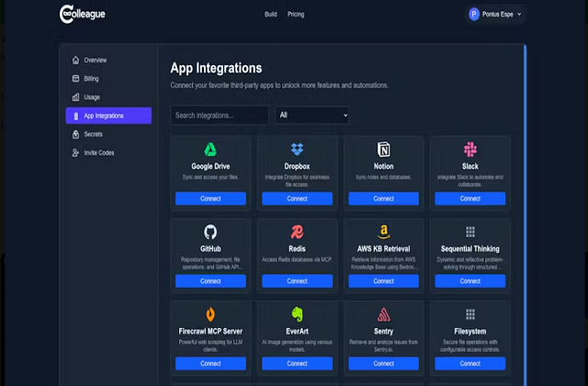The image size is (588, 386).
Task: Click the Invite Codes person icon
Action: (75, 153)
